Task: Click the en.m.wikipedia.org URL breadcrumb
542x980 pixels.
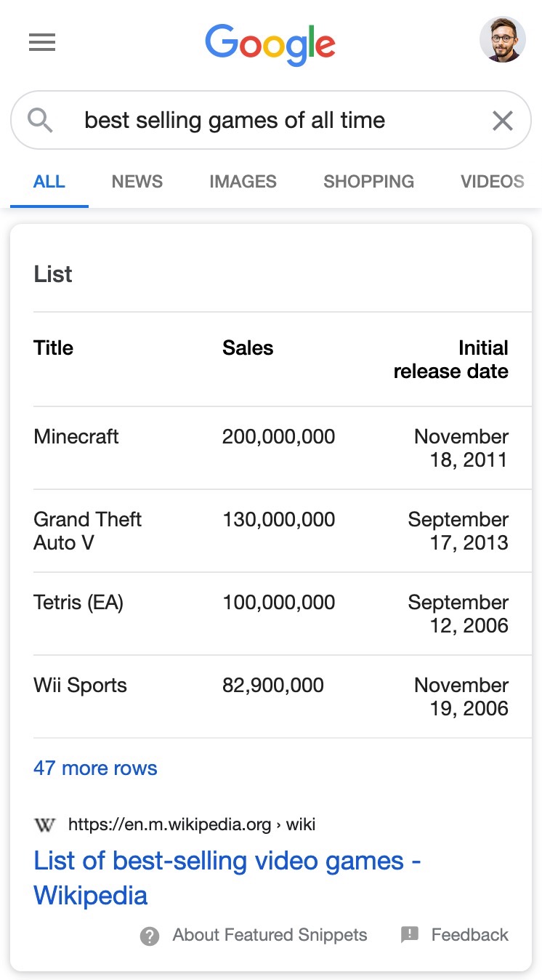Action: pyautogui.click(x=192, y=824)
